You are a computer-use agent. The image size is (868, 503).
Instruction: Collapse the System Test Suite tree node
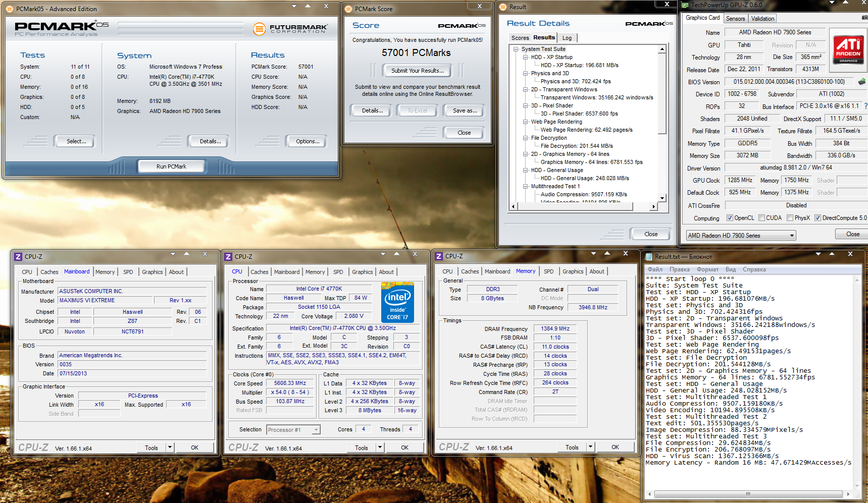click(516, 49)
